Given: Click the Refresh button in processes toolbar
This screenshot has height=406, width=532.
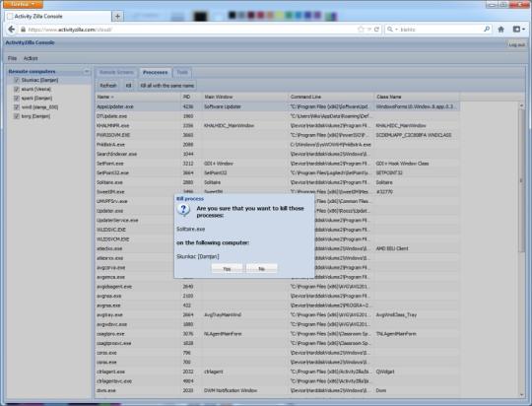Looking at the screenshot, I should point(108,86).
